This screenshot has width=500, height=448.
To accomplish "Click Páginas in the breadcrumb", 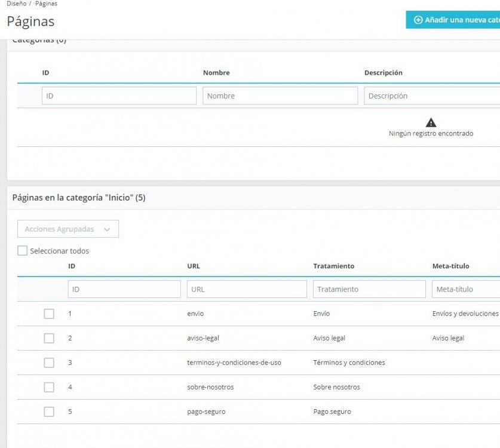I will 46,4.
